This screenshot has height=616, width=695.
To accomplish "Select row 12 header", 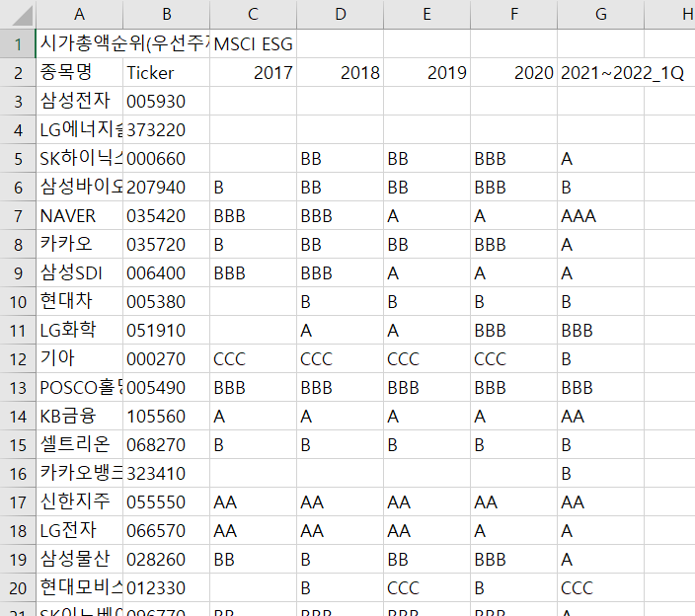I will (18, 358).
